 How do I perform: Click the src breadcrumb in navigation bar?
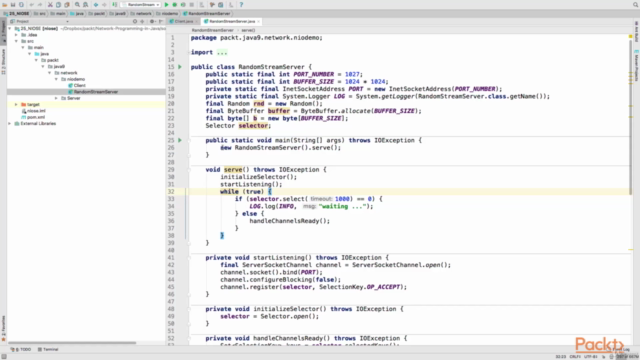40,13
